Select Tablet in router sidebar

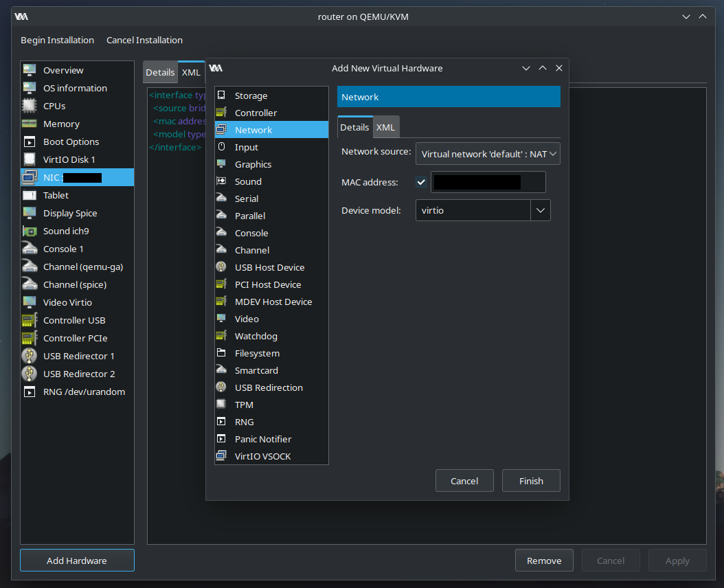pyautogui.click(x=77, y=195)
